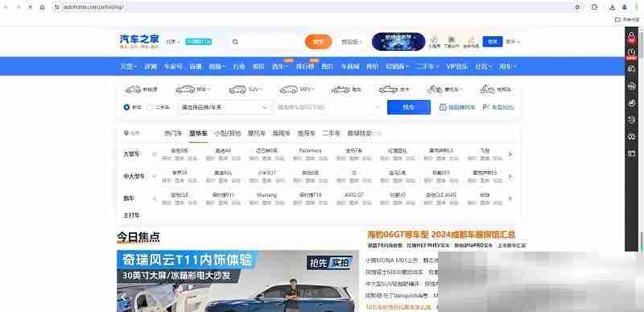Click the red user avatar icon in dark sidebar
Screen dimensions: 644x312
(632, 36)
